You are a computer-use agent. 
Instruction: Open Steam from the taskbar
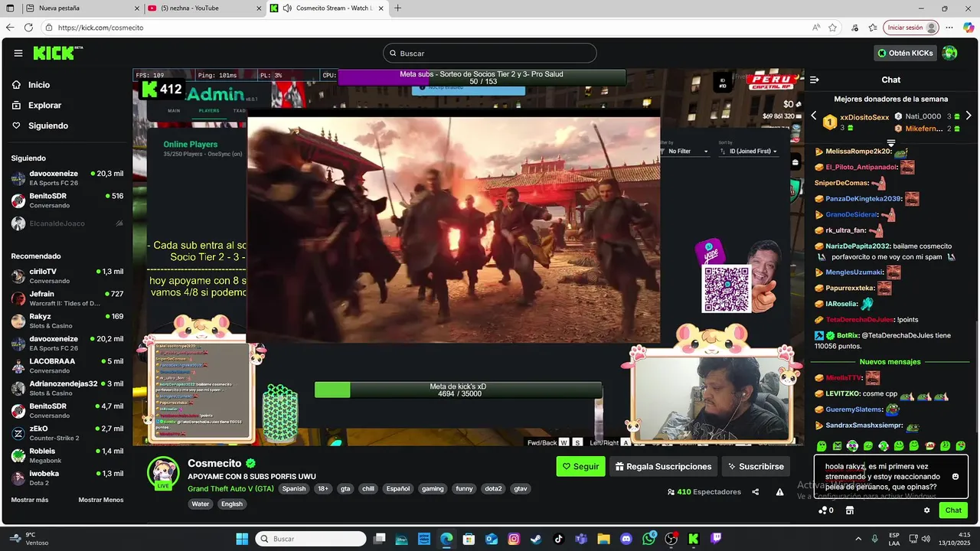[535, 539]
